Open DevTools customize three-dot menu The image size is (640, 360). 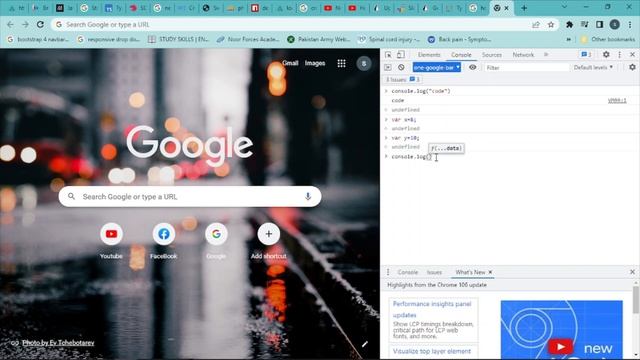tap(619, 55)
